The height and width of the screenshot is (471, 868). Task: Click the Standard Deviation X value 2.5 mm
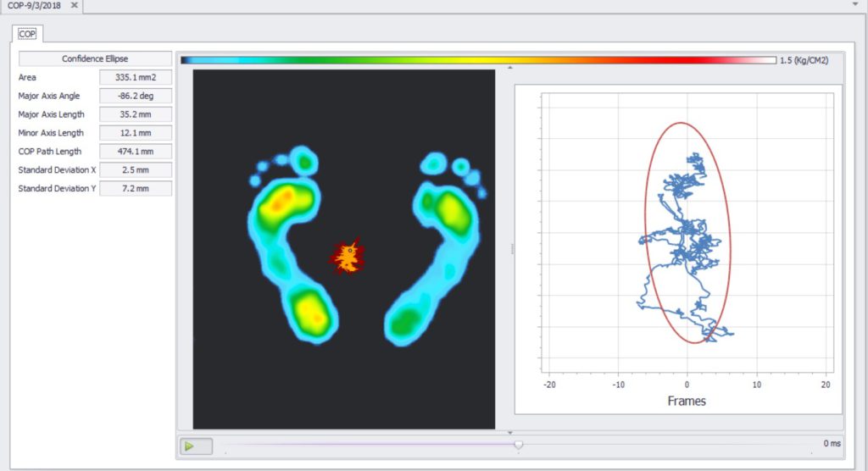(x=136, y=170)
